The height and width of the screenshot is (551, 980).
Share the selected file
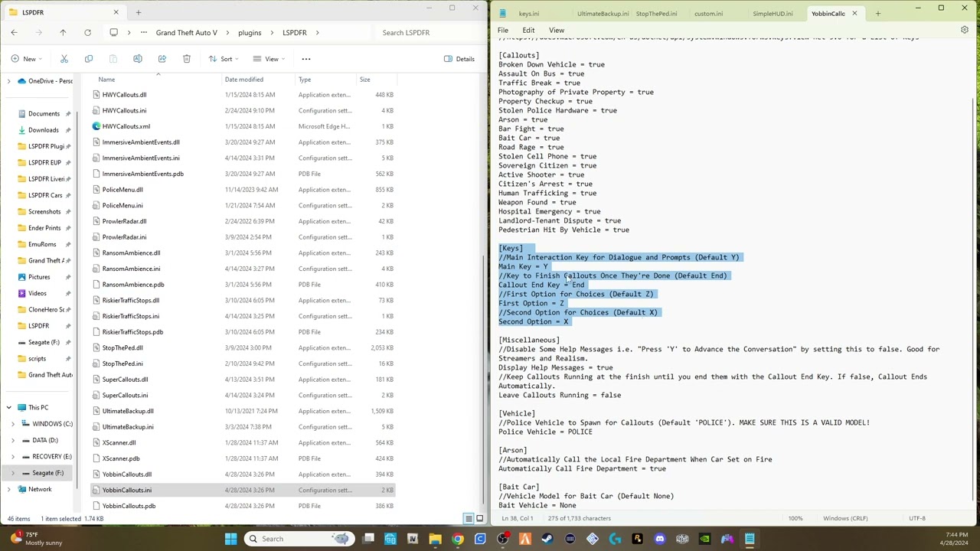[162, 59]
